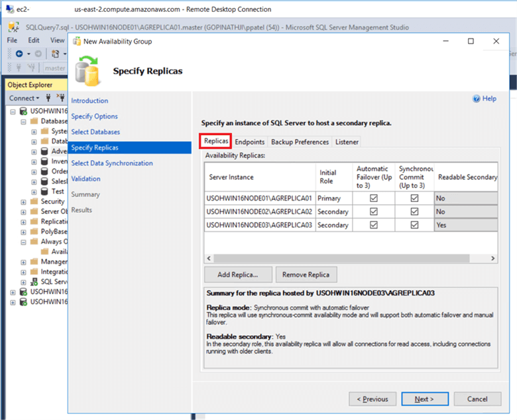Switch to the Endpoints tab
The image size is (517, 420).
(249, 142)
